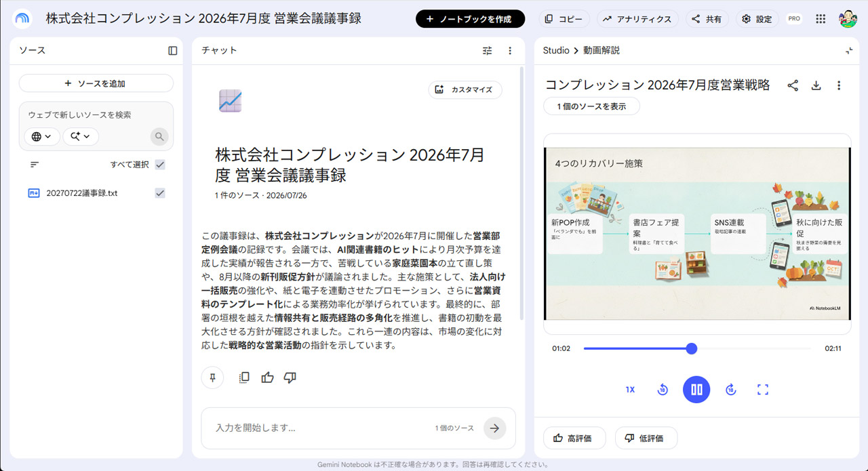The width and height of the screenshot is (868, 471).
Task: Skip video forward ten seconds
Action: point(730,390)
